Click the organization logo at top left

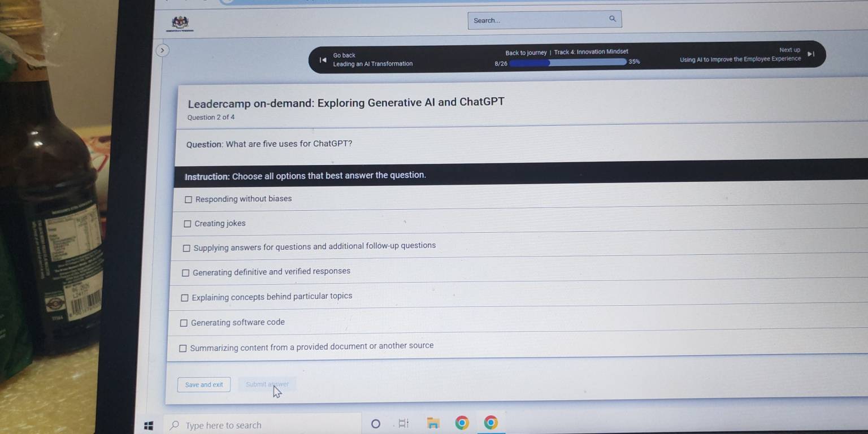(x=180, y=21)
